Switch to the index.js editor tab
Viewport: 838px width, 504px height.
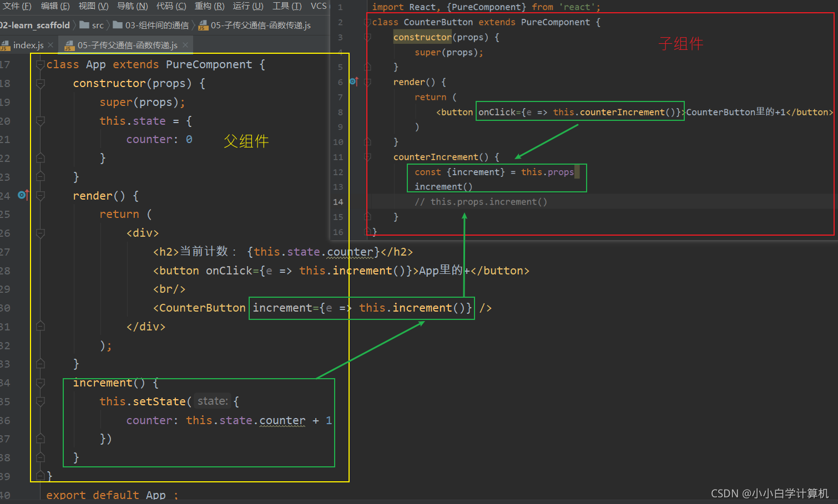[x=28, y=45]
